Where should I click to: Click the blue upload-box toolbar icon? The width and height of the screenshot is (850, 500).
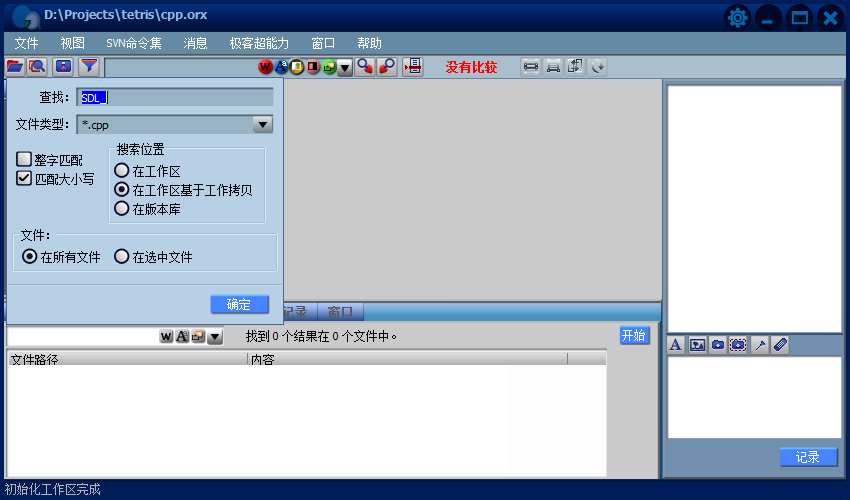tap(63, 67)
